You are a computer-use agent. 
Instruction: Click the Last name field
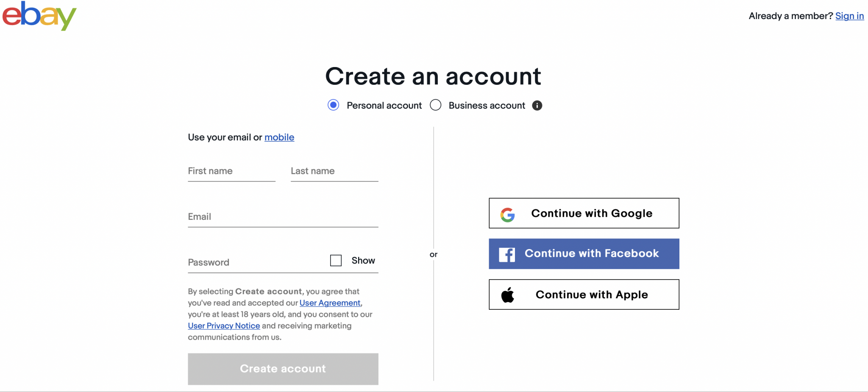coord(334,171)
